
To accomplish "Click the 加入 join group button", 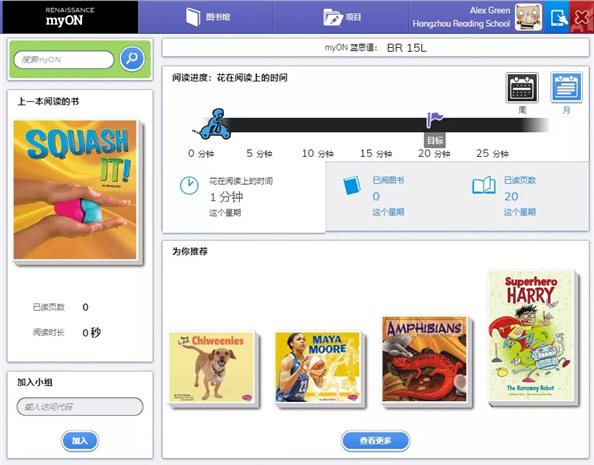I will 80,441.
